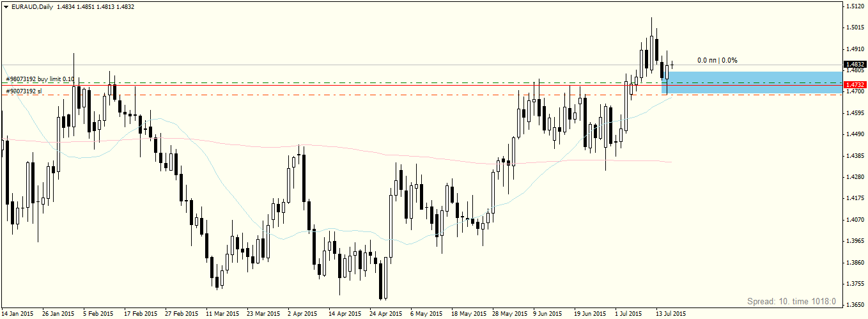Click the blue shaded rectangle zone
Screen dimensions: 868x319
click(752, 82)
